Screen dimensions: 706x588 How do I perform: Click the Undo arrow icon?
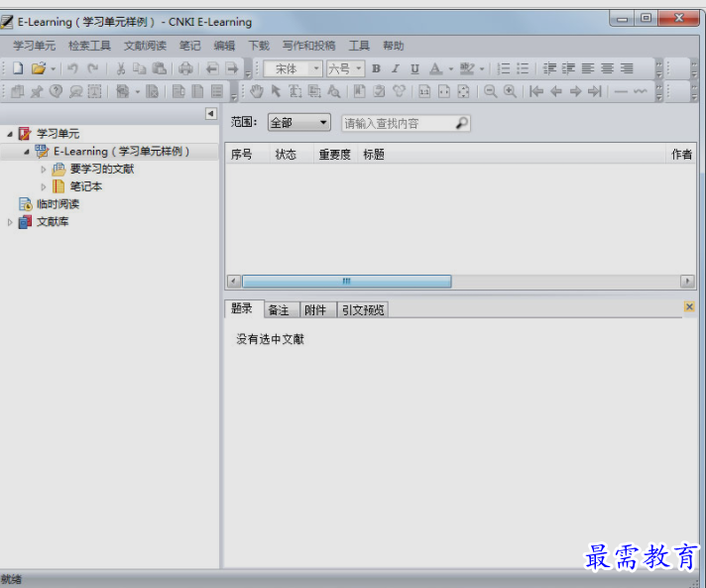(72, 68)
